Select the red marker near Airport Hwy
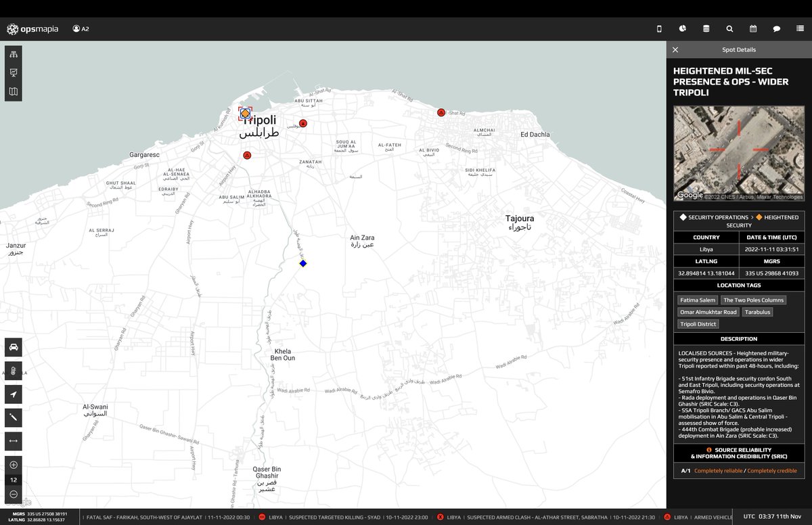Image resolution: width=812 pixels, height=525 pixels. coord(248,156)
